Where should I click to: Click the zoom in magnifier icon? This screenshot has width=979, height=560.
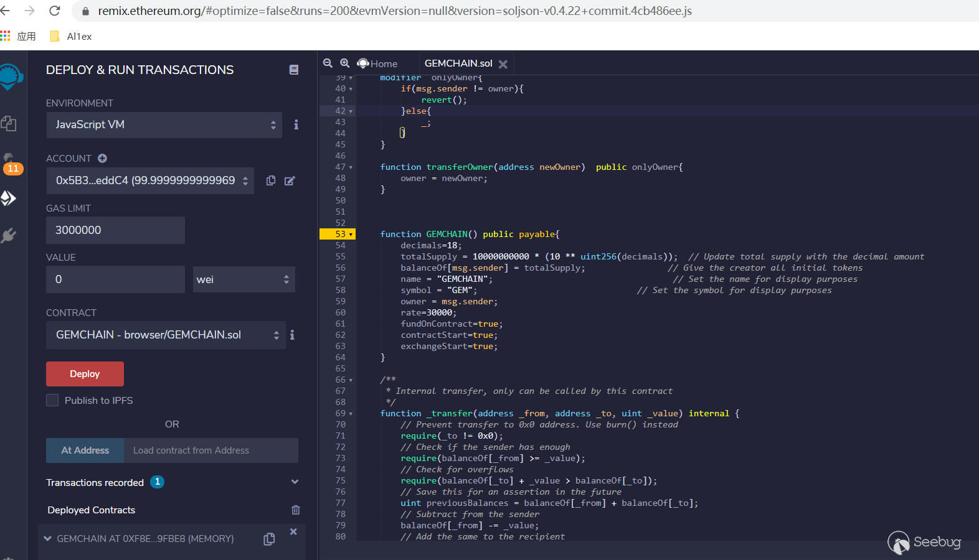coord(344,63)
